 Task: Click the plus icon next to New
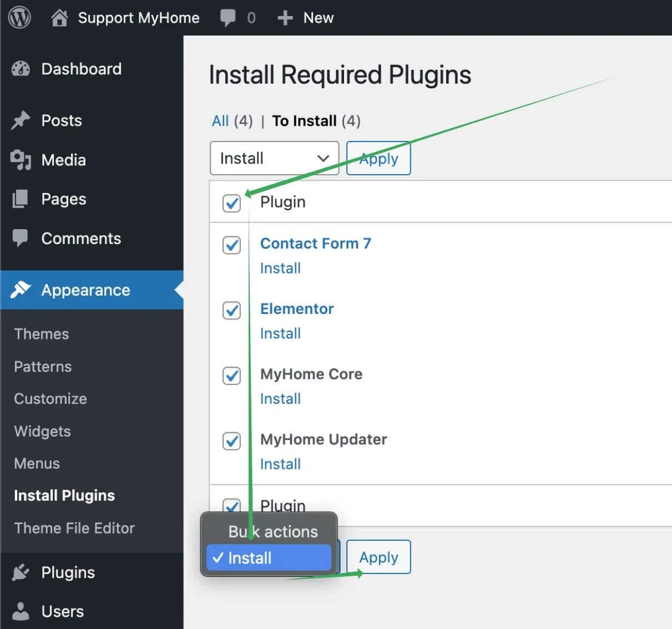coord(285,18)
